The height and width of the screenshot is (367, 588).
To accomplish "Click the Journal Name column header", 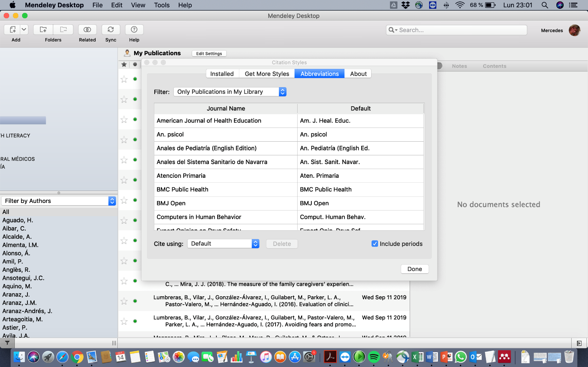I will click(226, 109).
